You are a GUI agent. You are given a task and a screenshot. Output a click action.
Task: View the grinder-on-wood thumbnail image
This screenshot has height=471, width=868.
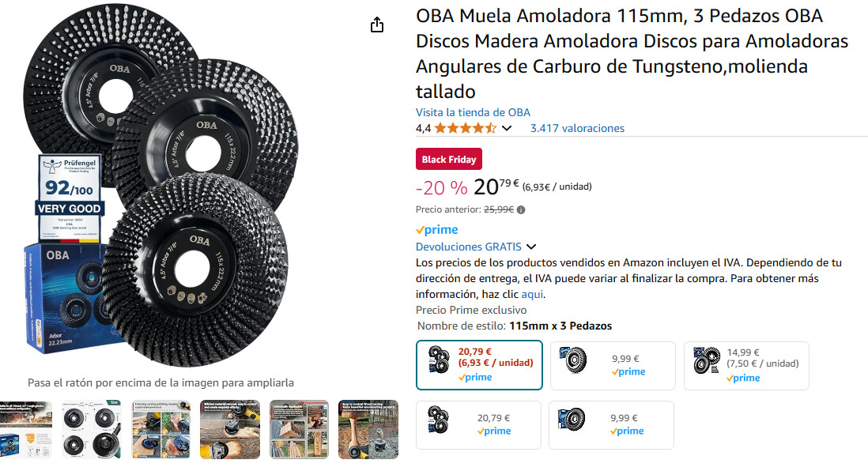click(230, 429)
